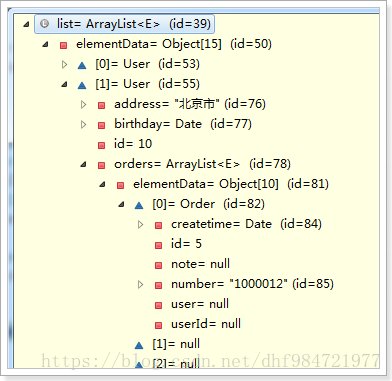Expand the number "1000012" node

[141, 284]
